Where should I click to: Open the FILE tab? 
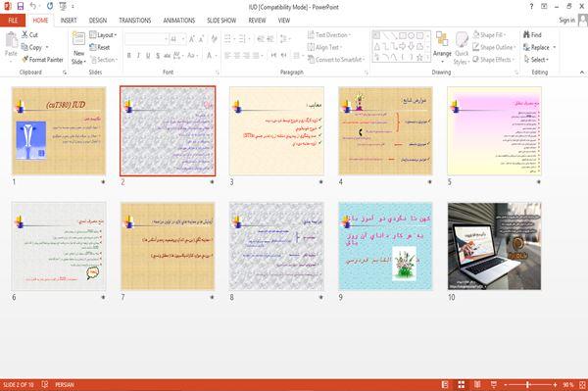(13, 21)
